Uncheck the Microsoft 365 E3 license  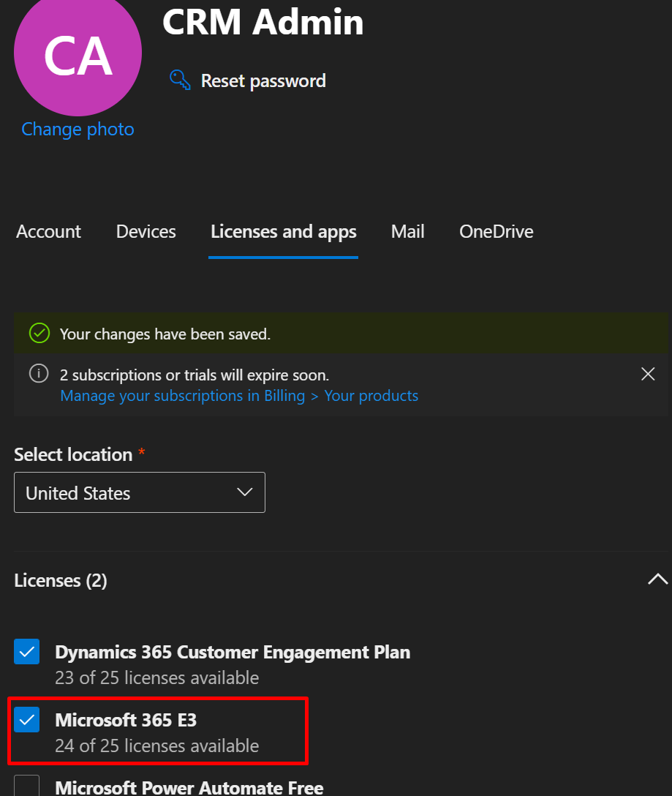[x=27, y=719]
